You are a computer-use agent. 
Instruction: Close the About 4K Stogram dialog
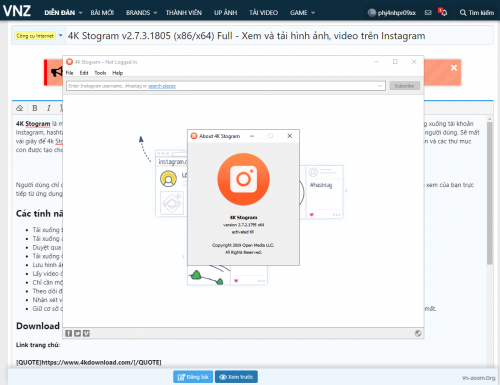click(290, 136)
